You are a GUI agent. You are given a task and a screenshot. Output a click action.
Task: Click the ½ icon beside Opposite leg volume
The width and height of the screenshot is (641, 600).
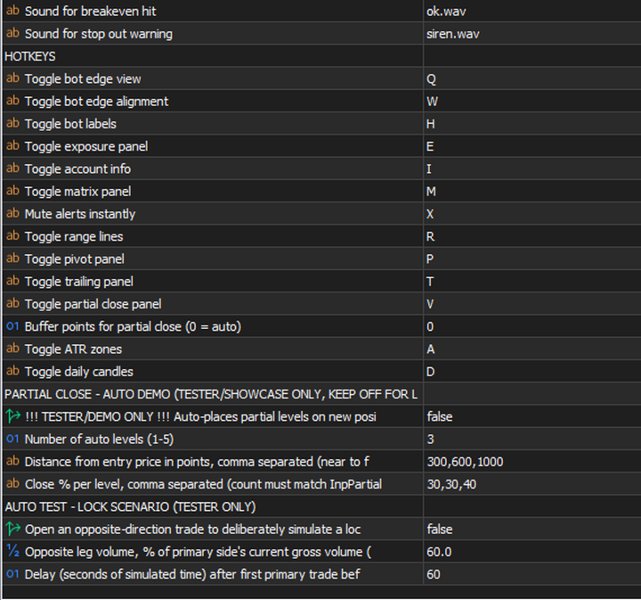[x=13, y=551]
